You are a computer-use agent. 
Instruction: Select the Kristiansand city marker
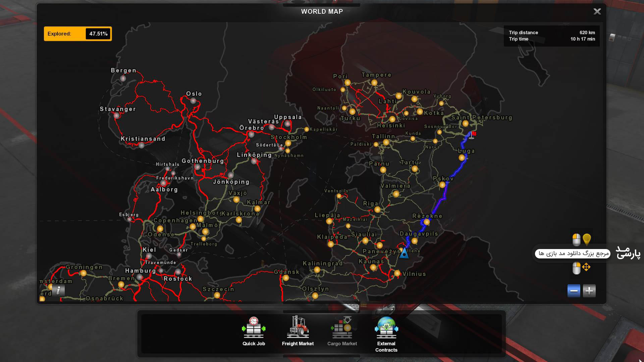[x=142, y=145]
